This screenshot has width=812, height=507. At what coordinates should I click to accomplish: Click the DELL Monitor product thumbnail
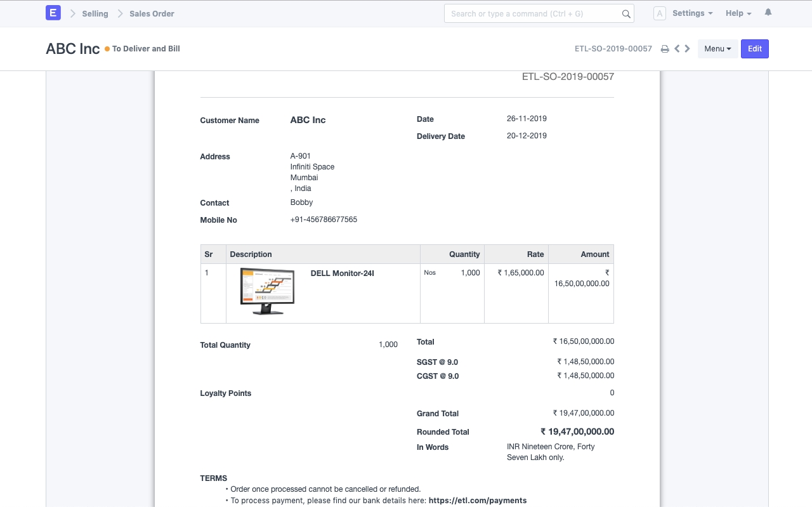click(x=267, y=291)
